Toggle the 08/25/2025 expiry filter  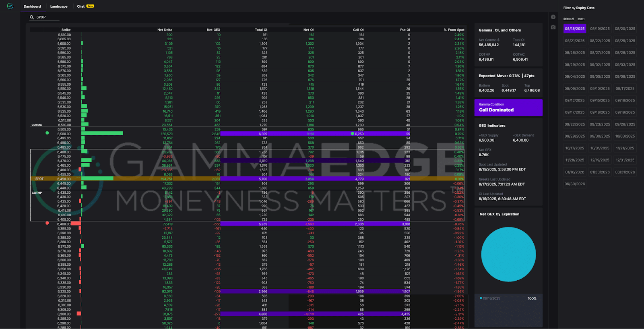625,41
